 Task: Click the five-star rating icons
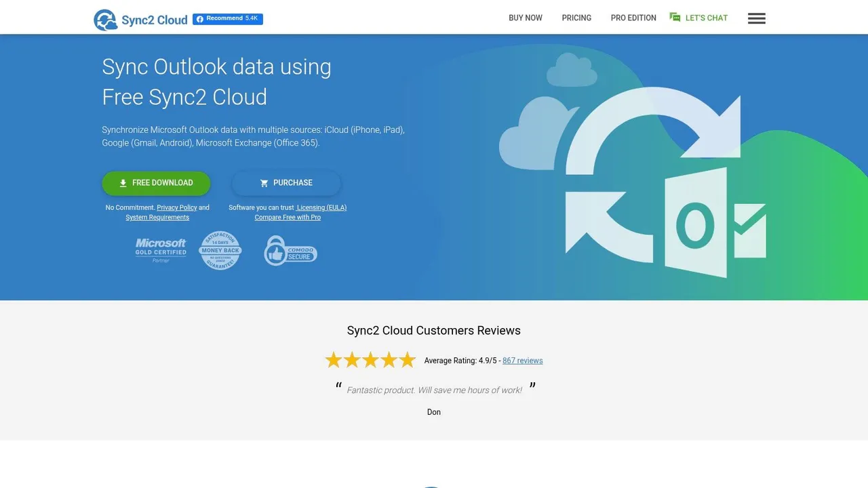370,360
